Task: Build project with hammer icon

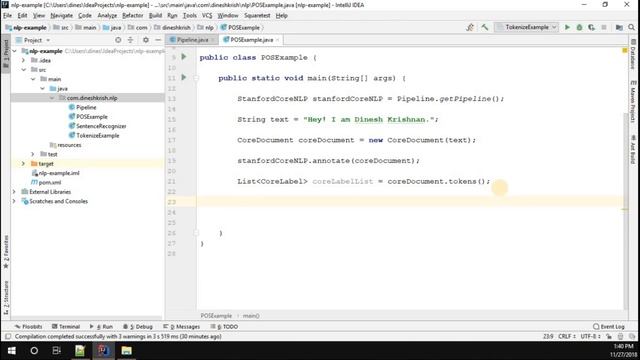Action: click(x=484, y=27)
